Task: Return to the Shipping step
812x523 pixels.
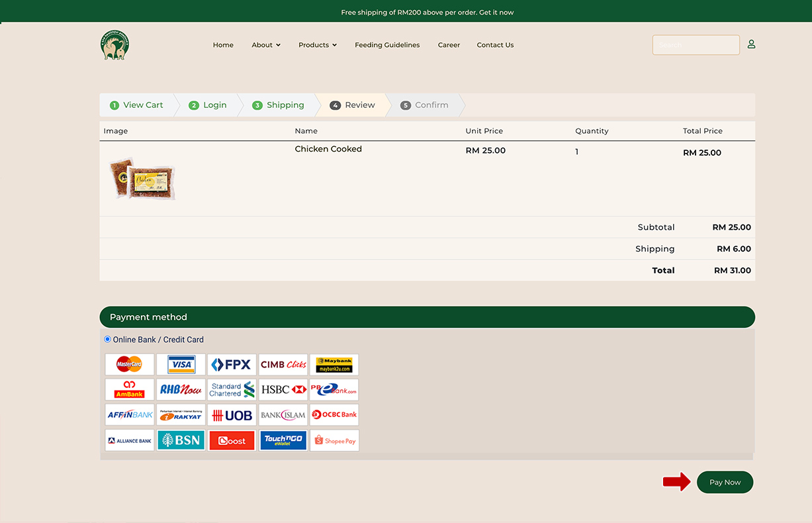Action: (x=279, y=105)
